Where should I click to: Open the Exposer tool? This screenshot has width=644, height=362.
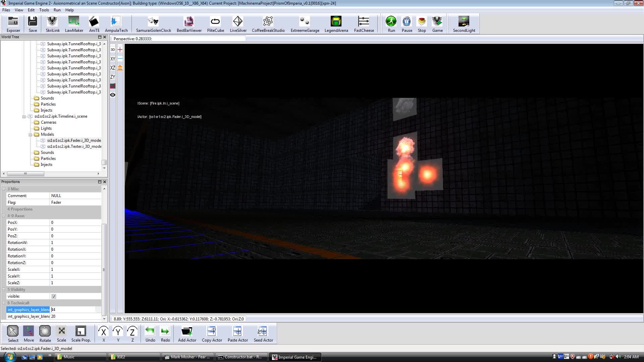click(13, 24)
